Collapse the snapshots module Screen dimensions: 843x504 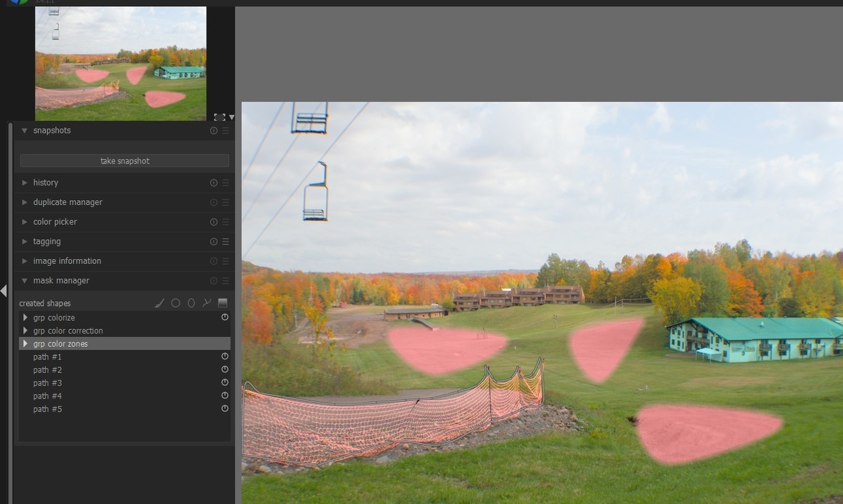25,131
